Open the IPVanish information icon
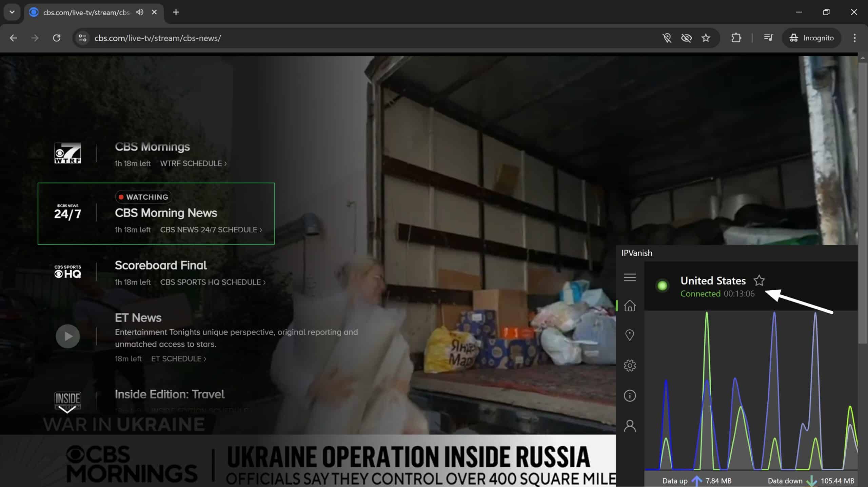The height and width of the screenshot is (487, 868). tap(630, 396)
